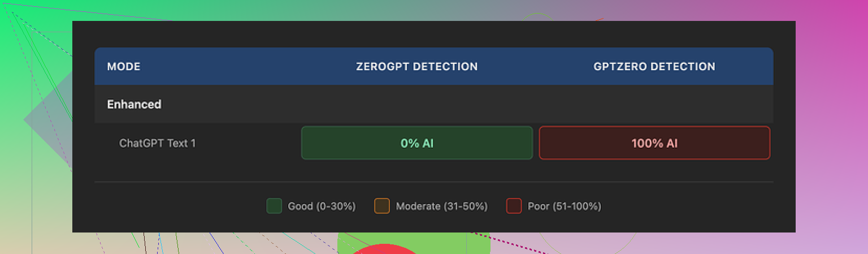Click the Poor (51-100%) legend text
868x254 pixels.
point(564,206)
